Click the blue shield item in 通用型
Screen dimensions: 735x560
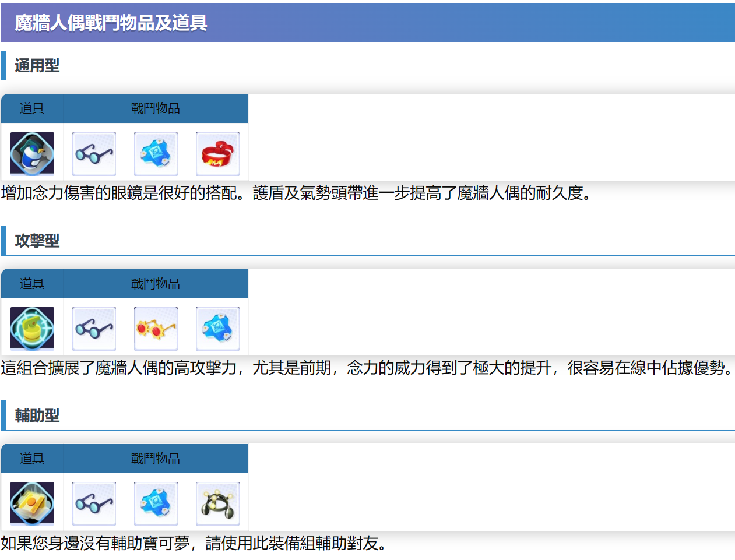[156, 154]
